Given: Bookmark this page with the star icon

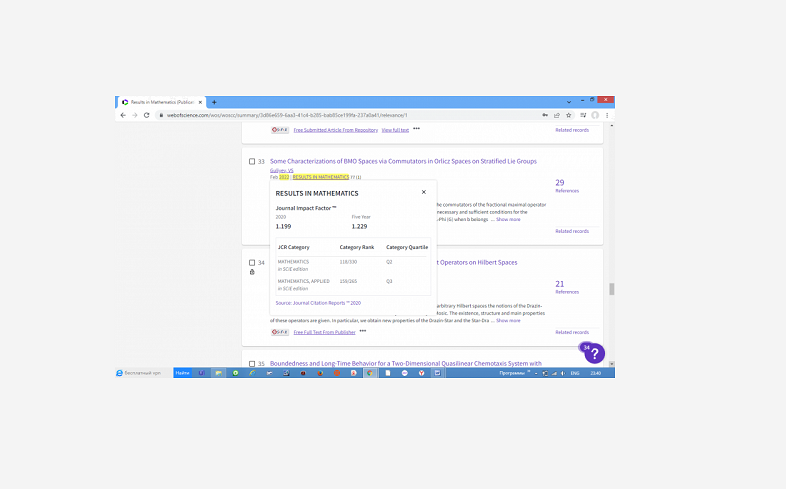Looking at the screenshot, I should (x=568, y=115).
